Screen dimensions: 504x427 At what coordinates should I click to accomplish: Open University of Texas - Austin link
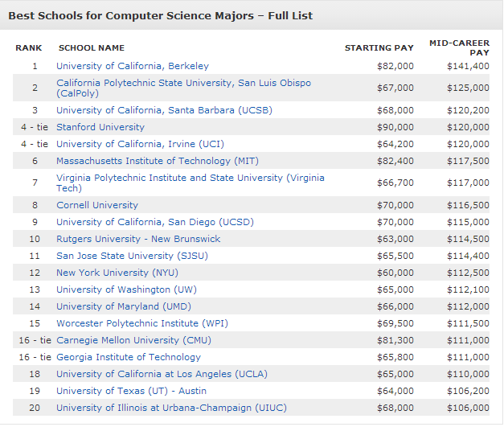(131, 391)
